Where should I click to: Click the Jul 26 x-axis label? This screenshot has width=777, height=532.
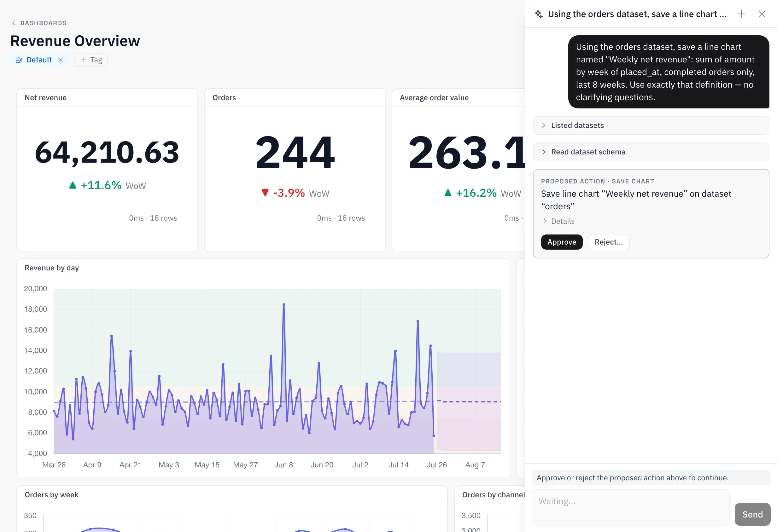coord(437,465)
